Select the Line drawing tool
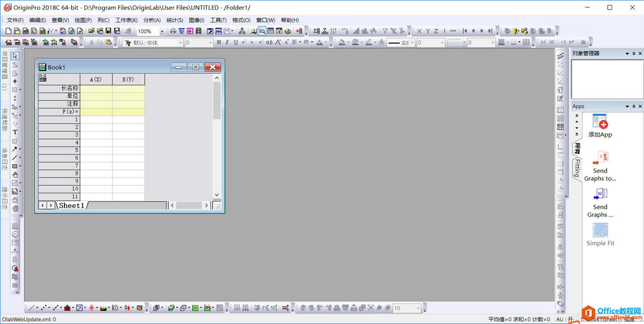 [x=15, y=158]
